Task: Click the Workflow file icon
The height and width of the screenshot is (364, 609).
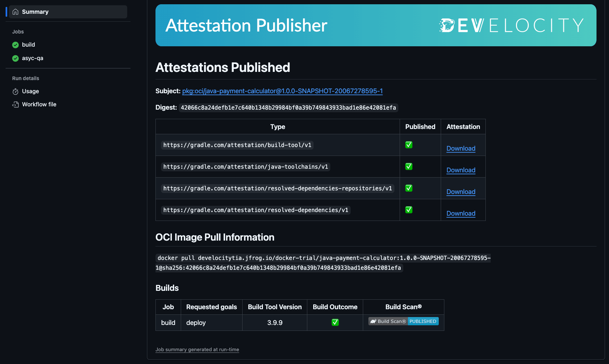Action: coord(15,104)
